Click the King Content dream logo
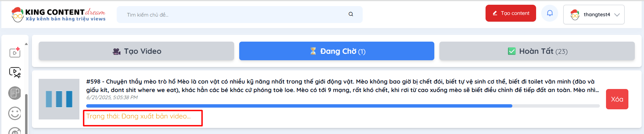The height and width of the screenshot is (134, 644). pos(58,15)
